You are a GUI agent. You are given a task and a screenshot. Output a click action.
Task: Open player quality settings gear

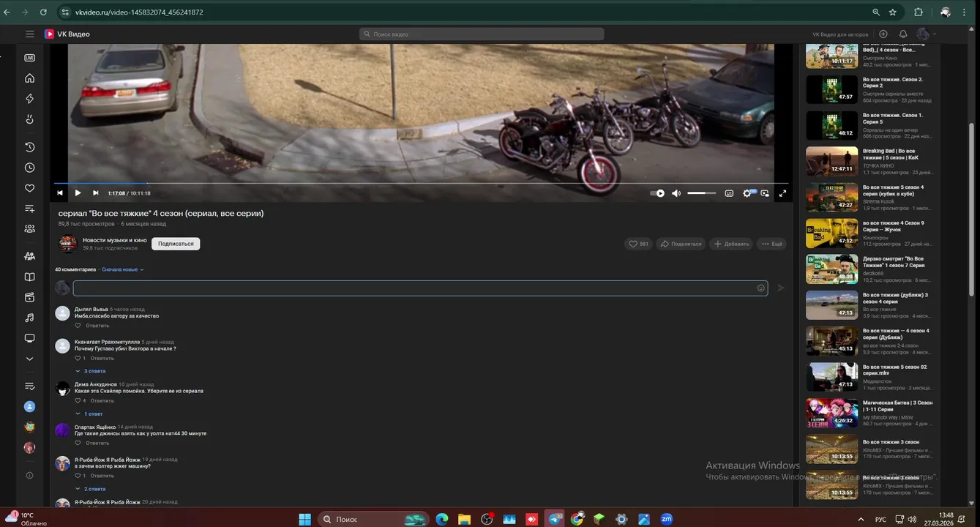click(x=747, y=193)
